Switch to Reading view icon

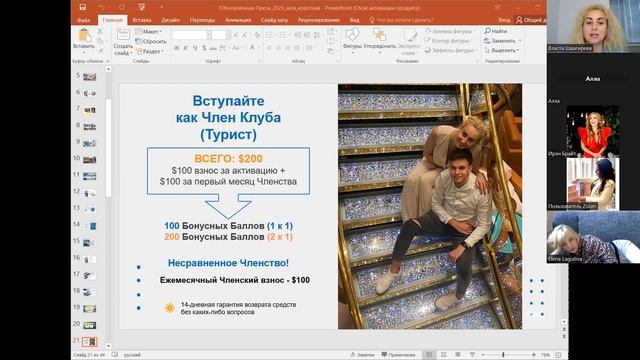click(x=458, y=355)
